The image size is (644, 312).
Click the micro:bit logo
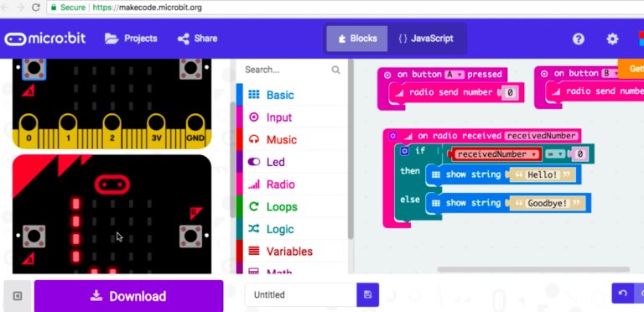pyautogui.click(x=45, y=39)
